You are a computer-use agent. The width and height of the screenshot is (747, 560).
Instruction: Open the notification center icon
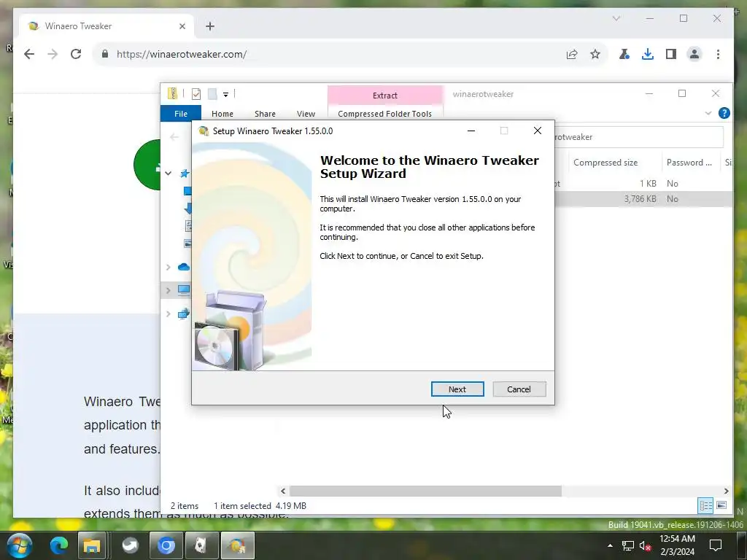[716, 545]
